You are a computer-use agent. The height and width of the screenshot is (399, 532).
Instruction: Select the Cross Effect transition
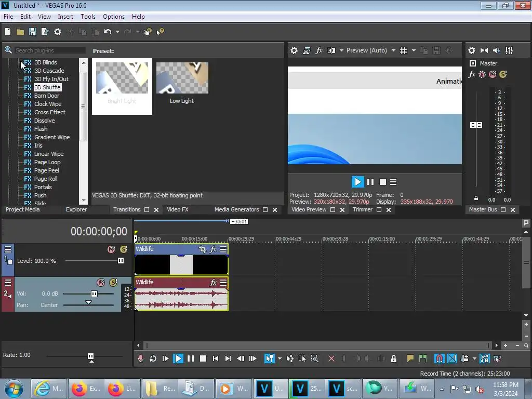[49, 112]
